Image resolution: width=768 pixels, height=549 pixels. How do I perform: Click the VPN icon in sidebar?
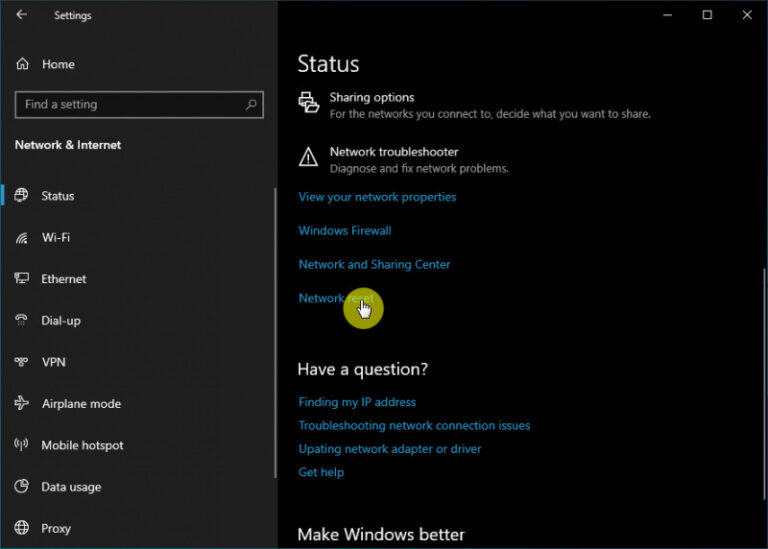(22, 362)
